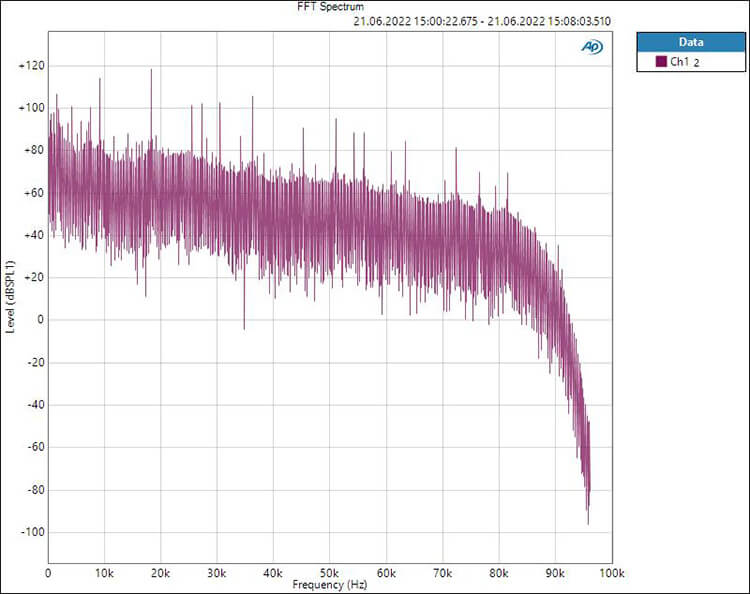Click the Level (dBSPL1) axis label
Image resolution: width=750 pixels, height=594 pixels.
(10, 297)
